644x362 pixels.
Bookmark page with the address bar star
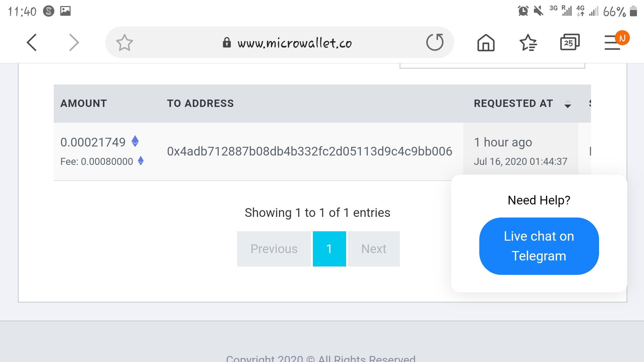(124, 43)
